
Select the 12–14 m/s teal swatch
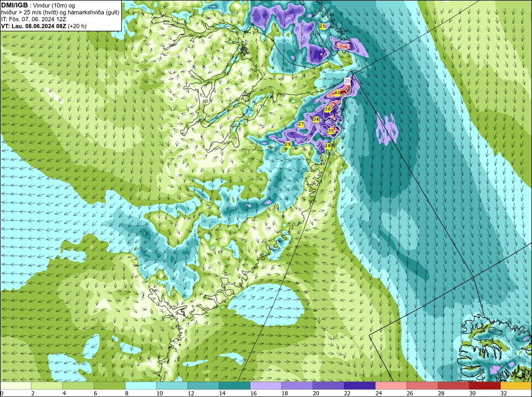(203, 385)
